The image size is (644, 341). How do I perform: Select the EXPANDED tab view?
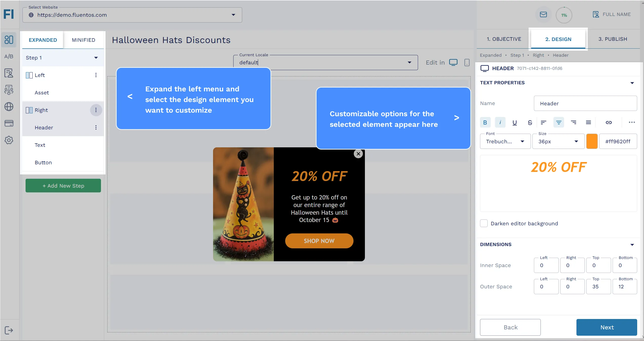tap(43, 40)
